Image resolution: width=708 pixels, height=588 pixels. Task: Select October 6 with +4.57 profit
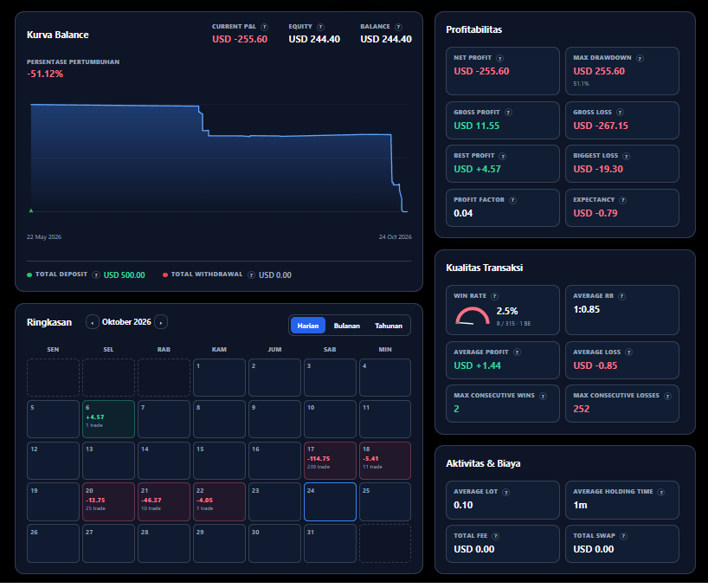pyautogui.click(x=108, y=419)
